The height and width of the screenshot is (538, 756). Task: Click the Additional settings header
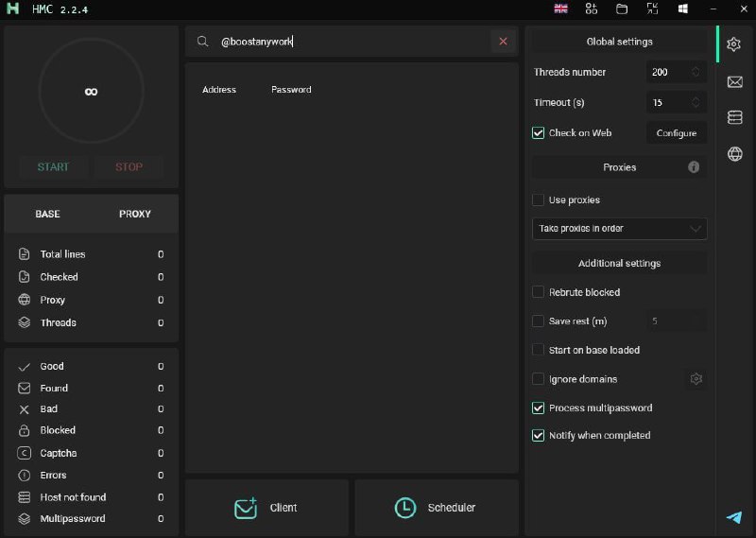tap(620, 263)
